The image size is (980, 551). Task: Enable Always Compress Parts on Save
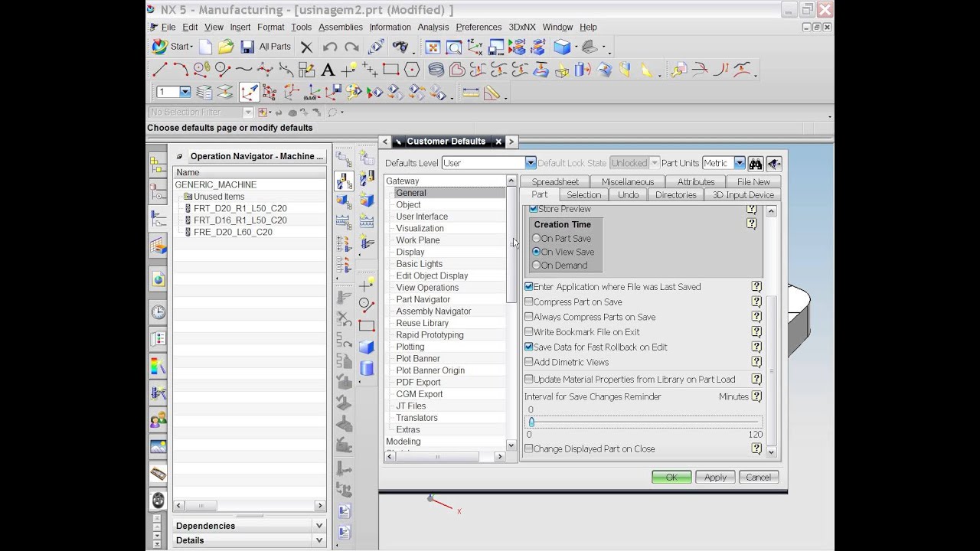tap(528, 317)
